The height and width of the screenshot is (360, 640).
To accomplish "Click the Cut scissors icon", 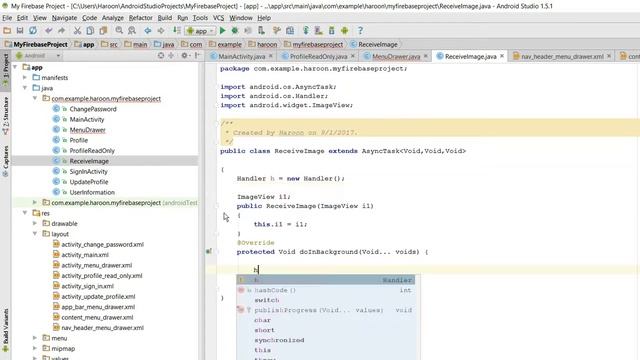I will tap(77, 31).
